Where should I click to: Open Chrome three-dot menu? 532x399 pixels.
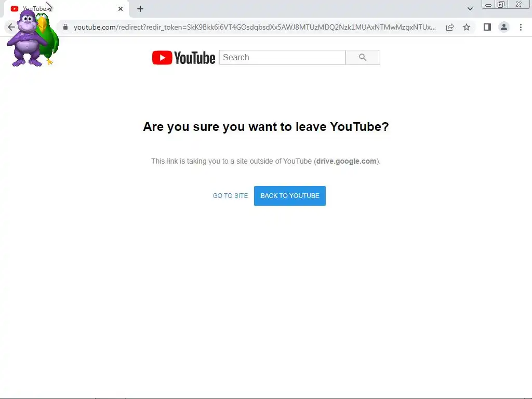pyautogui.click(x=521, y=27)
